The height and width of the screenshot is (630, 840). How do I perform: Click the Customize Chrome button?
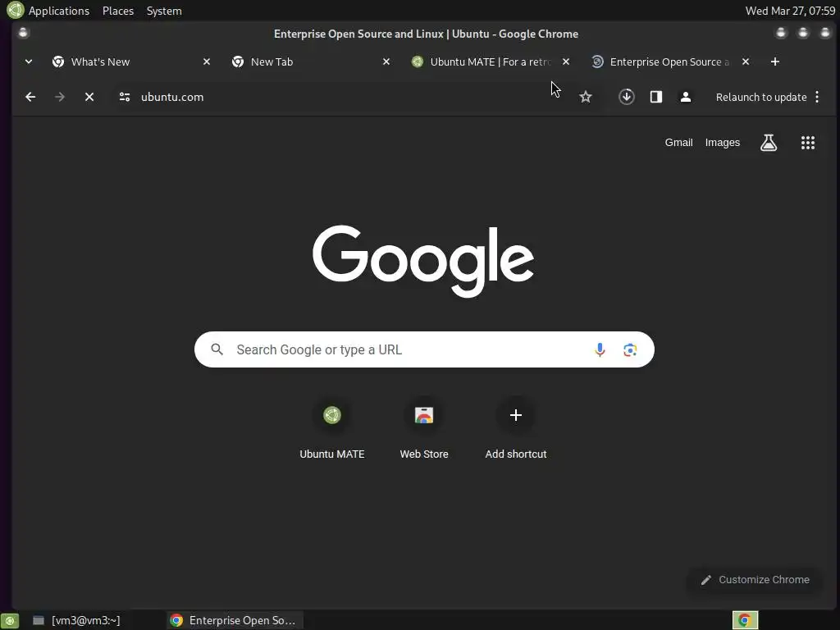[x=756, y=580]
